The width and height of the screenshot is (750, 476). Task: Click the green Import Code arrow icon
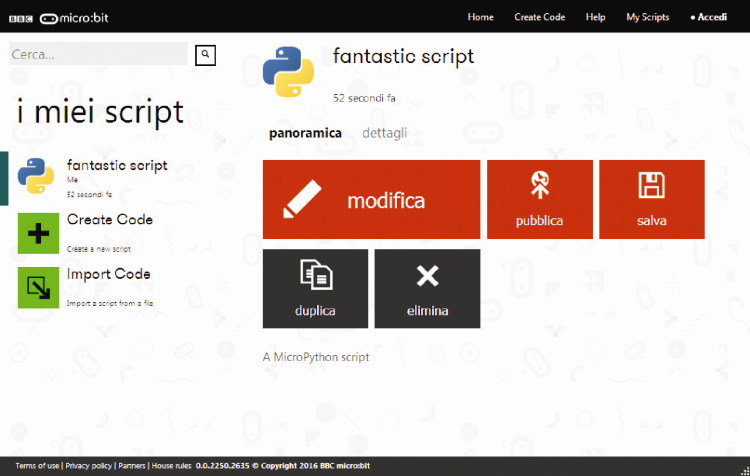pyautogui.click(x=38, y=288)
